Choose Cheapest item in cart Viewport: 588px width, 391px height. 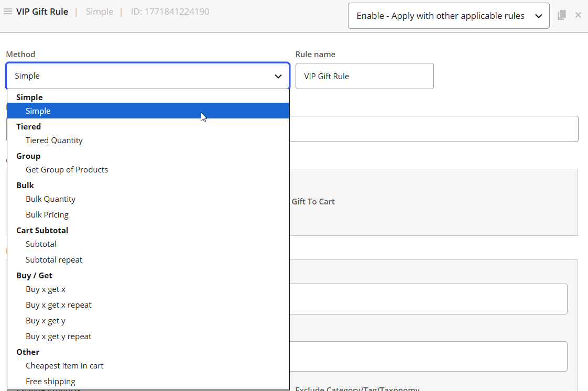[x=148, y=366]
